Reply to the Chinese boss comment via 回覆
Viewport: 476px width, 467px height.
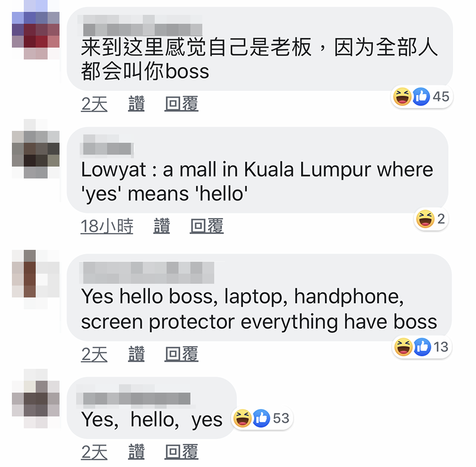pos(181,104)
